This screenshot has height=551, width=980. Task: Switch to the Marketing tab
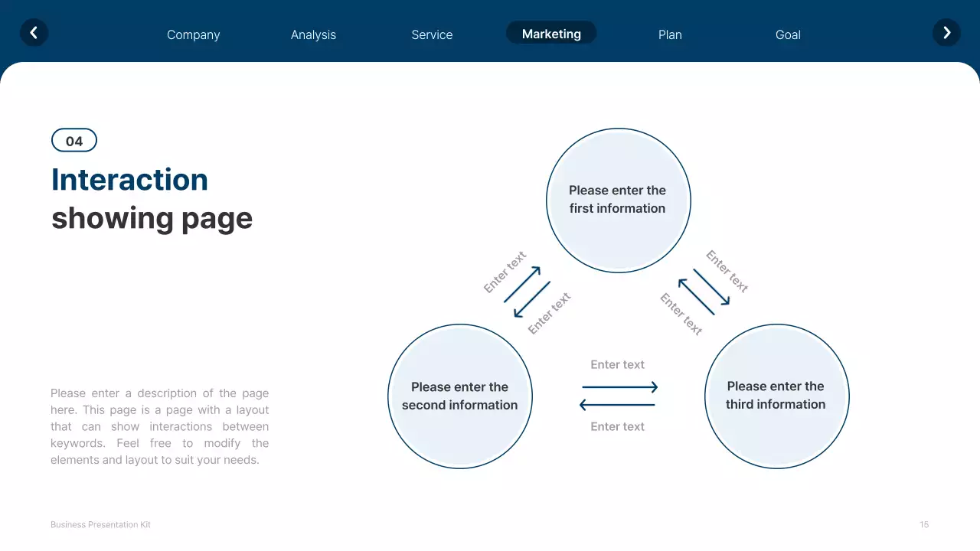click(550, 34)
